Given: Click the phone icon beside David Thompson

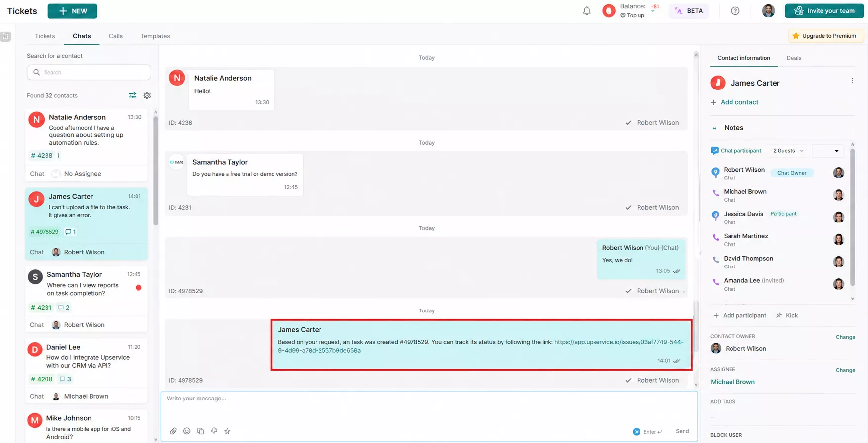Looking at the screenshot, I should tap(716, 260).
